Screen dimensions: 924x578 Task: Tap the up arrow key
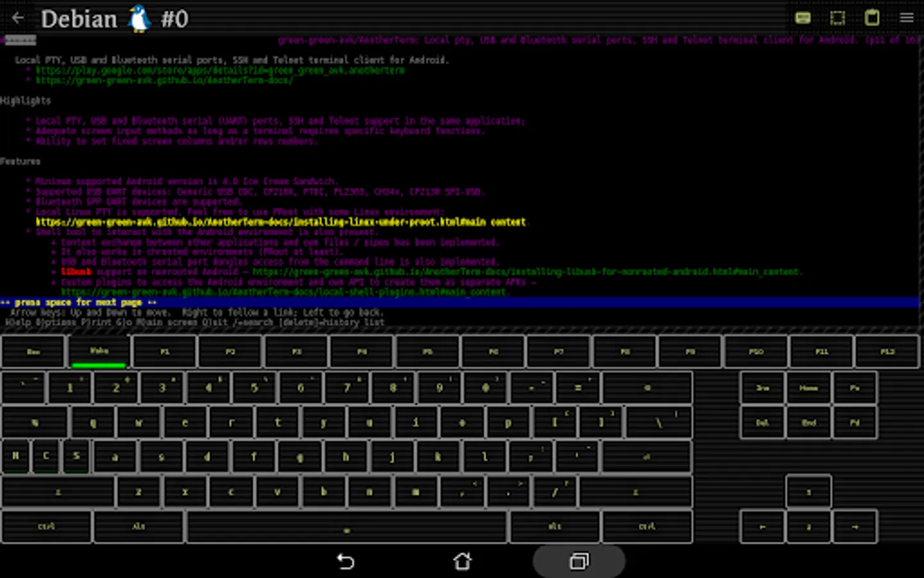coord(809,492)
